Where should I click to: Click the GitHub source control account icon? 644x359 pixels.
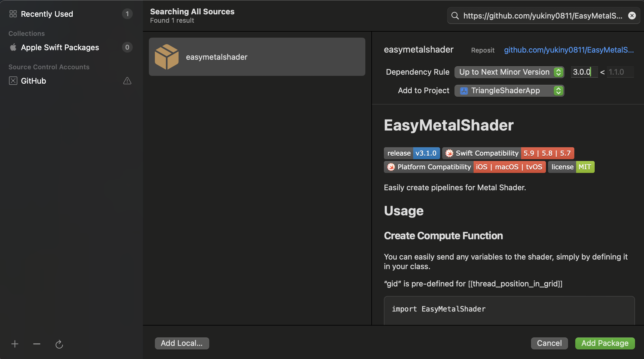(13, 81)
